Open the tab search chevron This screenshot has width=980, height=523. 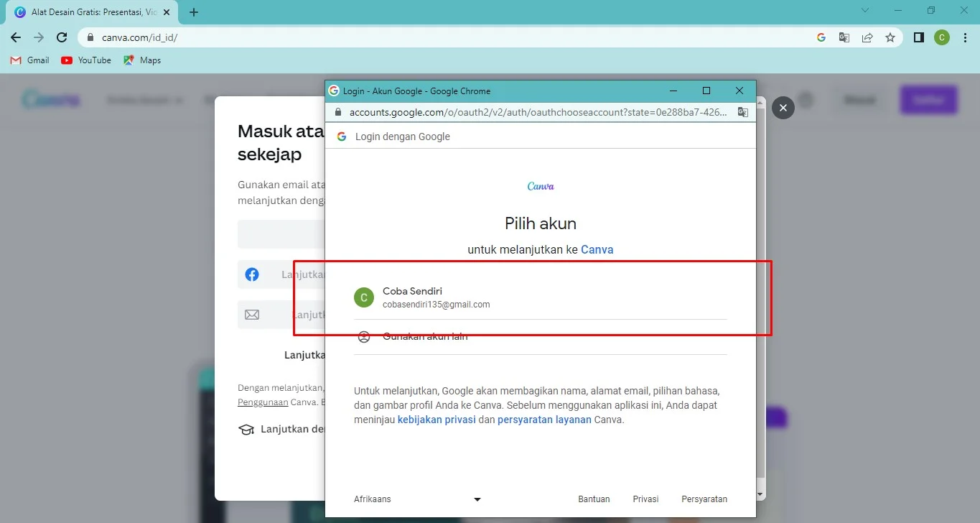865,11
